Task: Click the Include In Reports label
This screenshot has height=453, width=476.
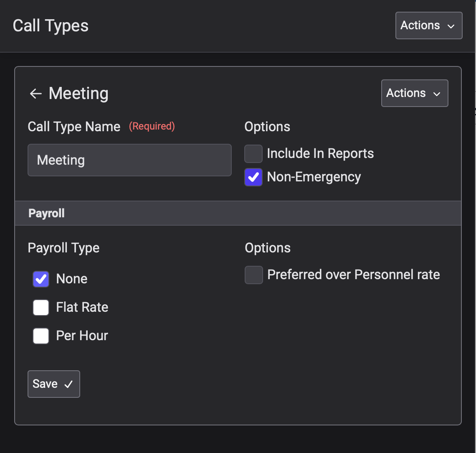Action: point(320,153)
